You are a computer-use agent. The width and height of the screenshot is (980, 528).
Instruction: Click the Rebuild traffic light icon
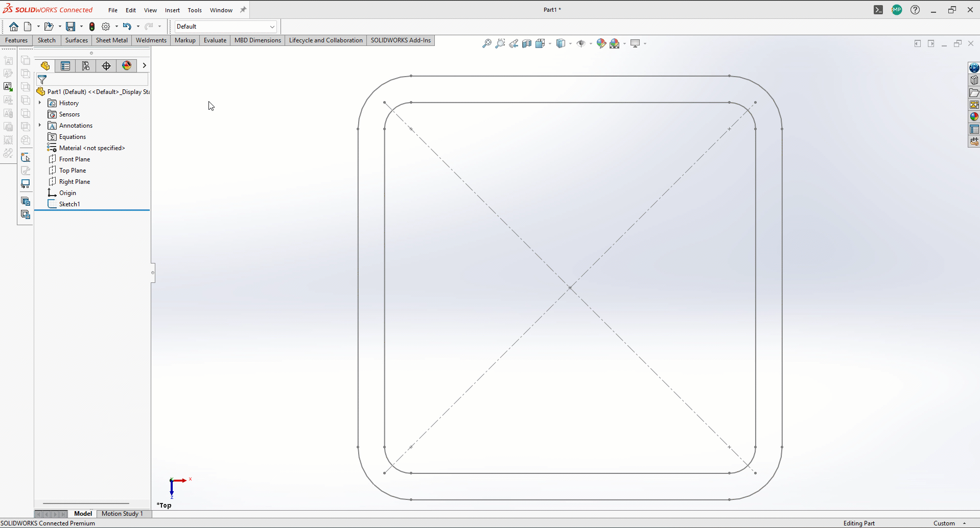(x=92, y=27)
